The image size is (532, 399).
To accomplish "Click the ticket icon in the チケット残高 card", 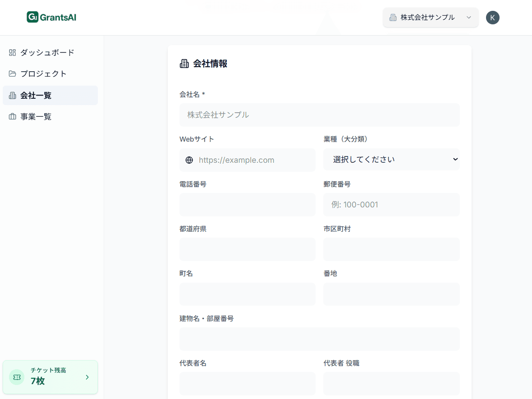I will 17,377.
